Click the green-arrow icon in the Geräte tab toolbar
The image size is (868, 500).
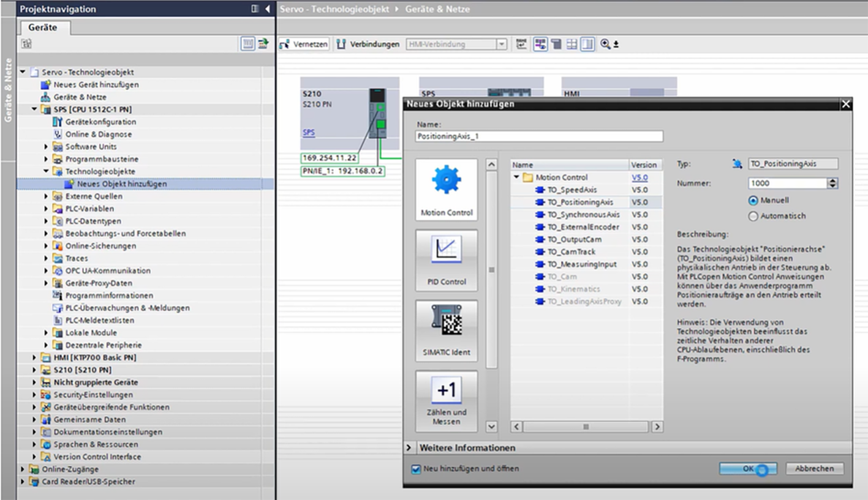(263, 44)
